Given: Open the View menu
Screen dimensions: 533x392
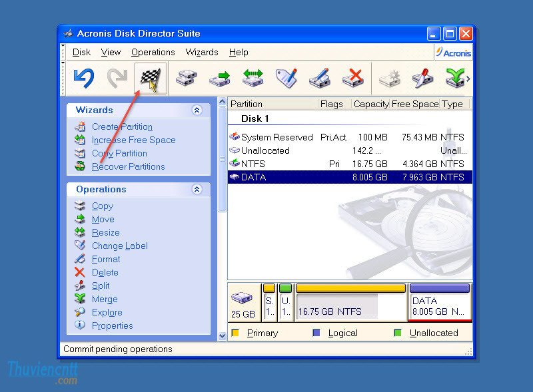Looking at the screenshot, I should [x=111, y=53].
